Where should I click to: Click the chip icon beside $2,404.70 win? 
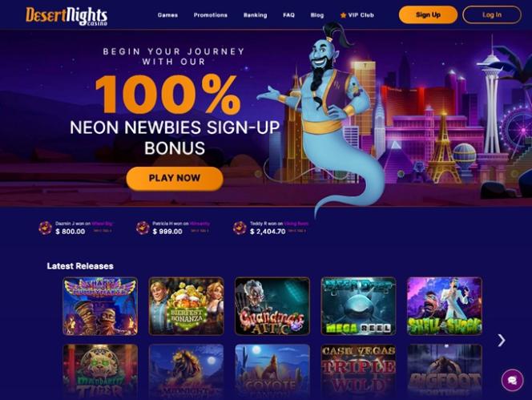(240, 228)
